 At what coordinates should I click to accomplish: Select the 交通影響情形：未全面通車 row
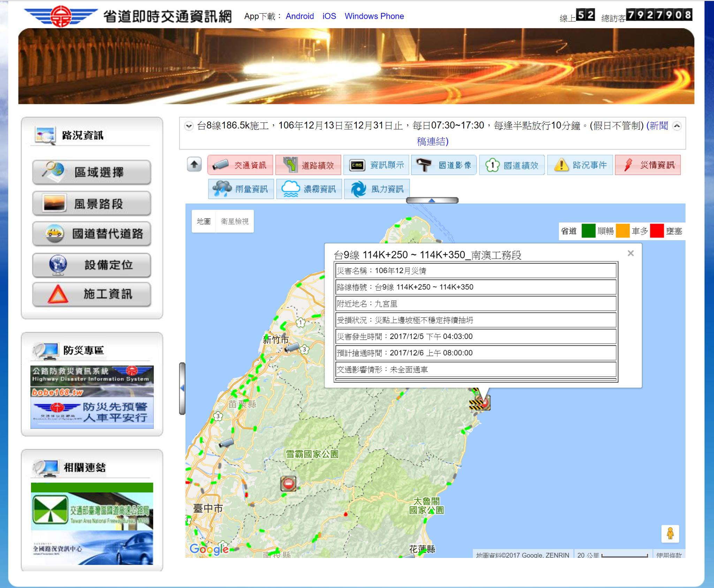[476, 370]
